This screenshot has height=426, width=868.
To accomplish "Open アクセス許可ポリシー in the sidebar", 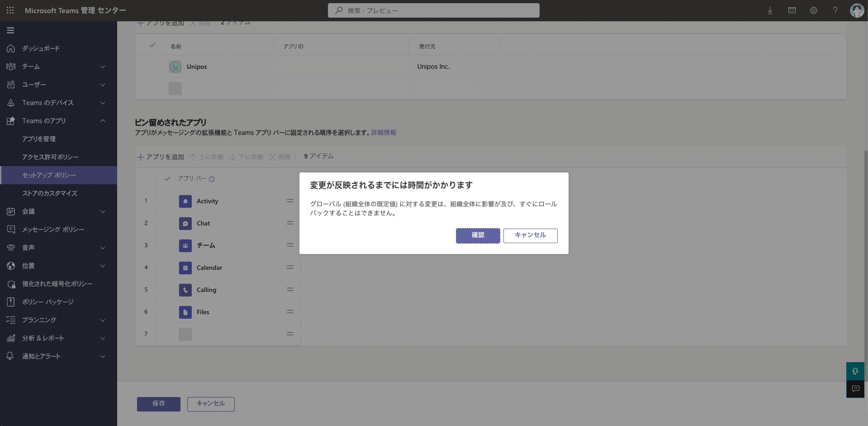I will pyautogui.click(x=59, y=157).
